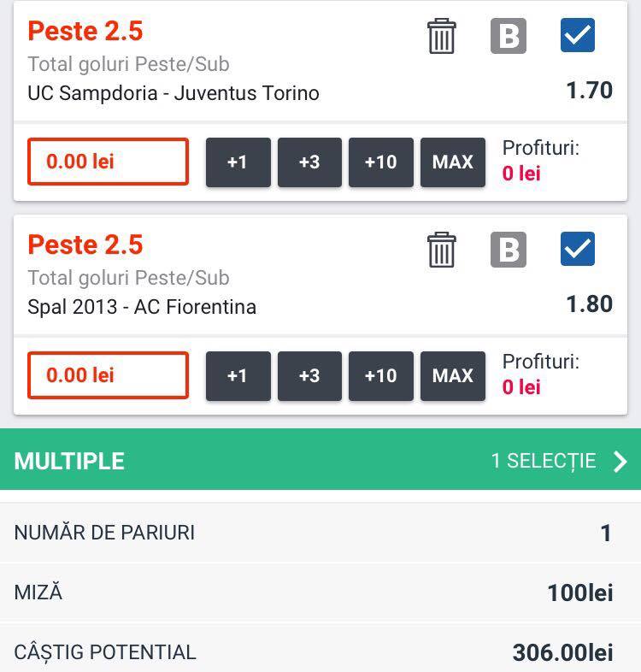This screenshot has height=672, width=641.
Task: Mark Sampdoria - Juventus selection as banker (B)
Action: pyautogui.click(x=509, y=36)
